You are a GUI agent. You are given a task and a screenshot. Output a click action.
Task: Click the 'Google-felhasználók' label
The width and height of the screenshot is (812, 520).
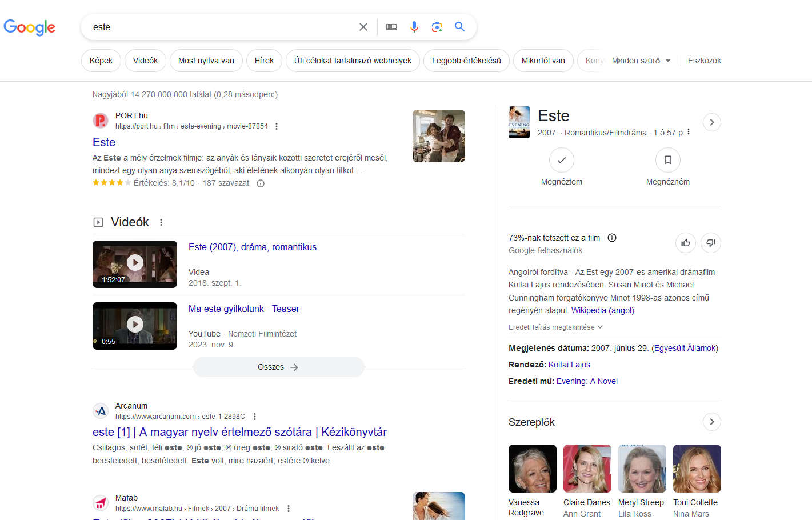pos(546,250)
